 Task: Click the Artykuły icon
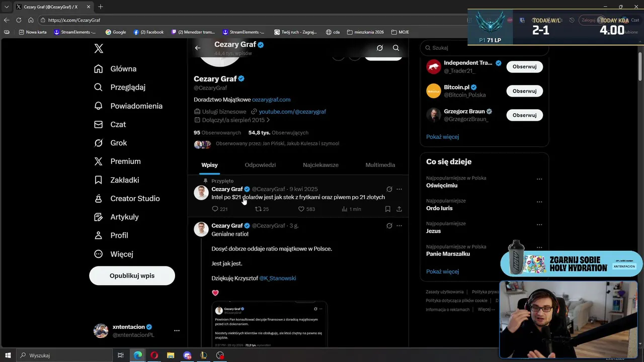click(99, 217)
